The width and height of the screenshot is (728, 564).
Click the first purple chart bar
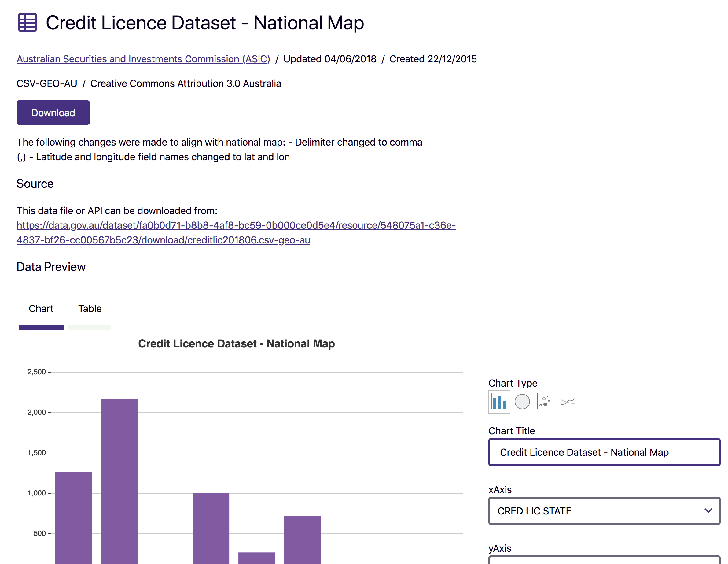74,517
